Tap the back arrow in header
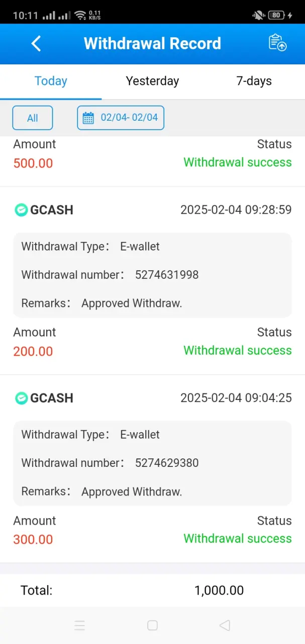This screenshot has height=644, width=305. point(36,43)
